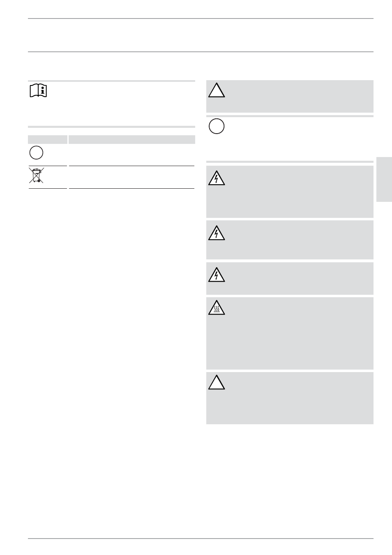392x555 pixels.
Task: Click the wide table header cell
Action: point(131,139)
